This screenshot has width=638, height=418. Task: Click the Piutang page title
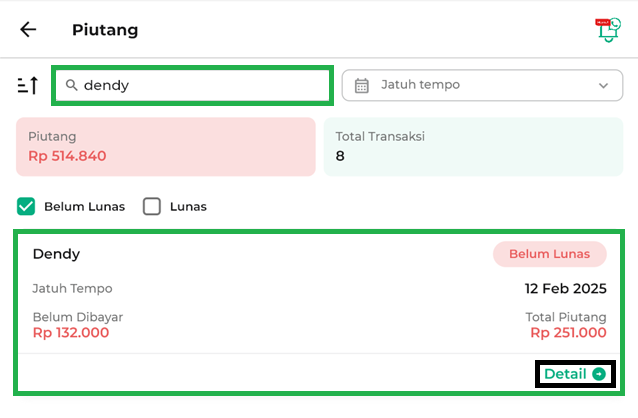pos(105,30)
